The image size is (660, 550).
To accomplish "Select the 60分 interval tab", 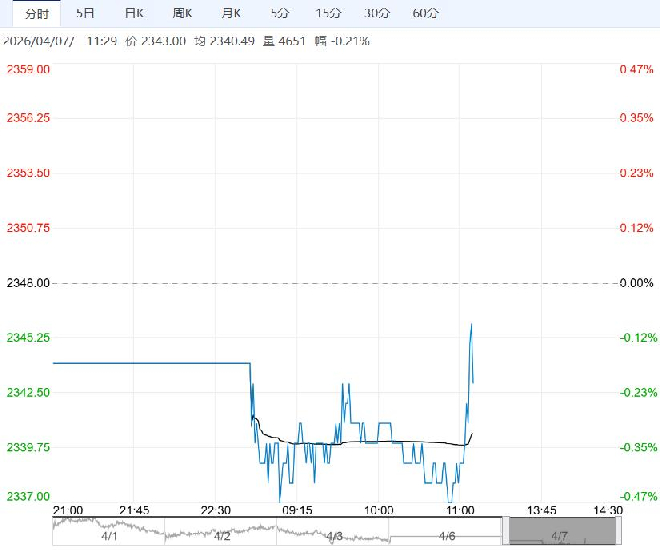I will tap(425, 13).
